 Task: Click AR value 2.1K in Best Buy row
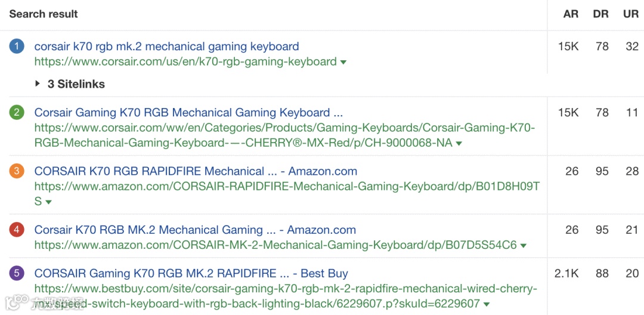point(567,273)
